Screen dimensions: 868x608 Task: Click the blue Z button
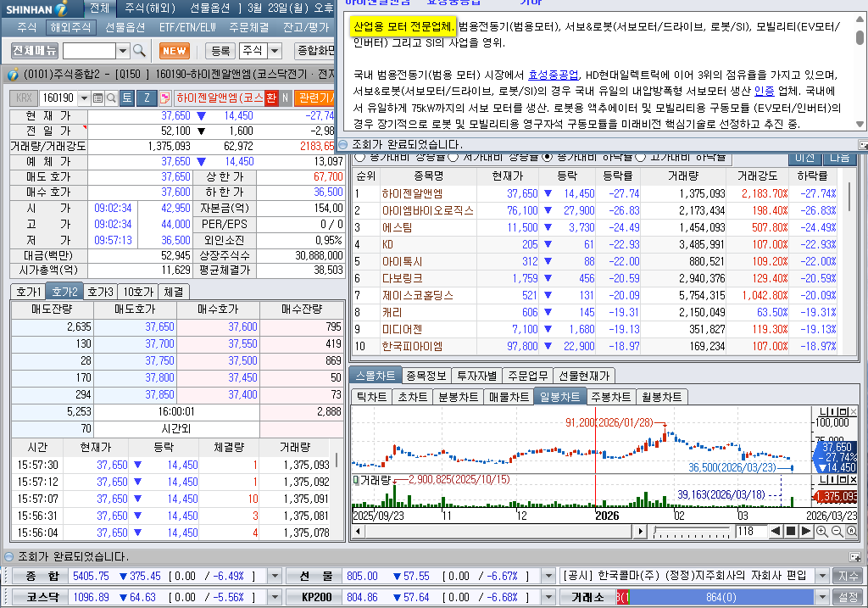click(x=147, y=98)
